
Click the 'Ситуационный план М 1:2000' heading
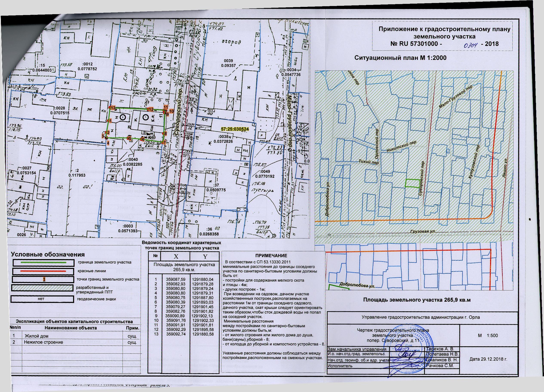400,58
